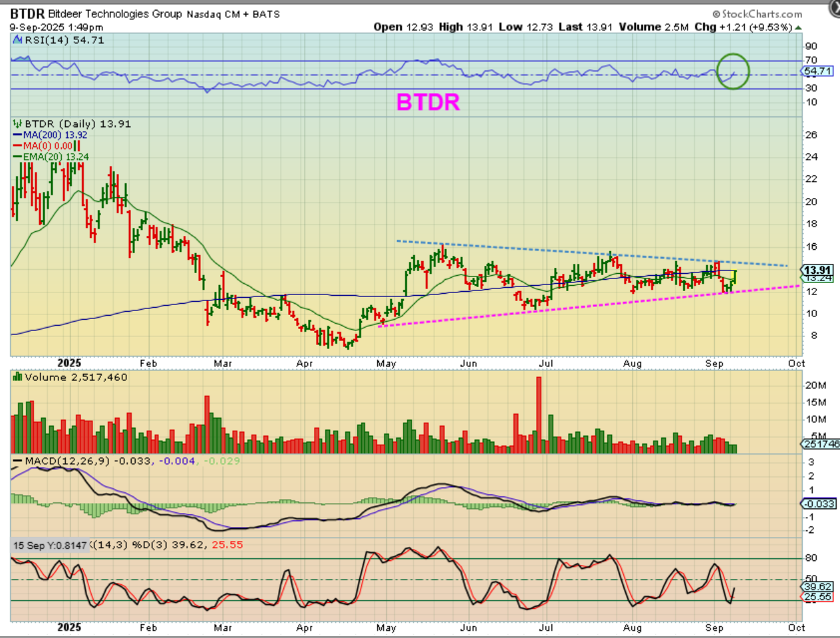Screen dimensions: 840x638
Task: Click the 'Volume 2.5M' header value
Action: tap(653, 27)
